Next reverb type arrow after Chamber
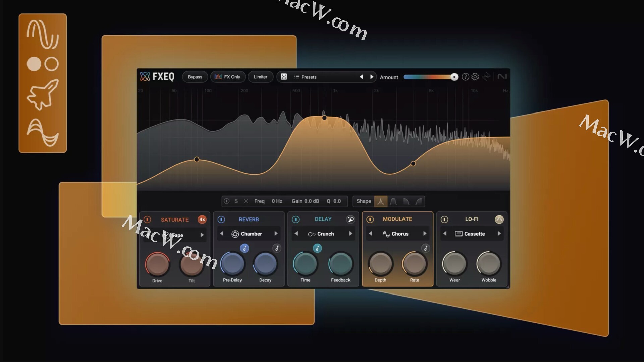Screen dimensions: 644x362 tap(276, 234)
